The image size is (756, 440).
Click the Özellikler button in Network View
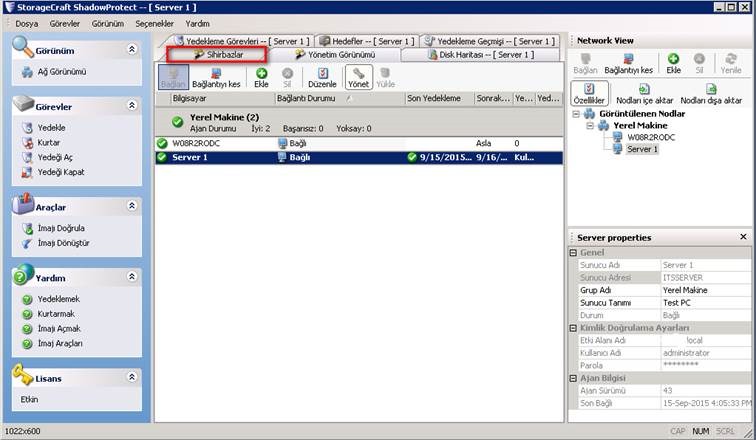tap(589, 93)
